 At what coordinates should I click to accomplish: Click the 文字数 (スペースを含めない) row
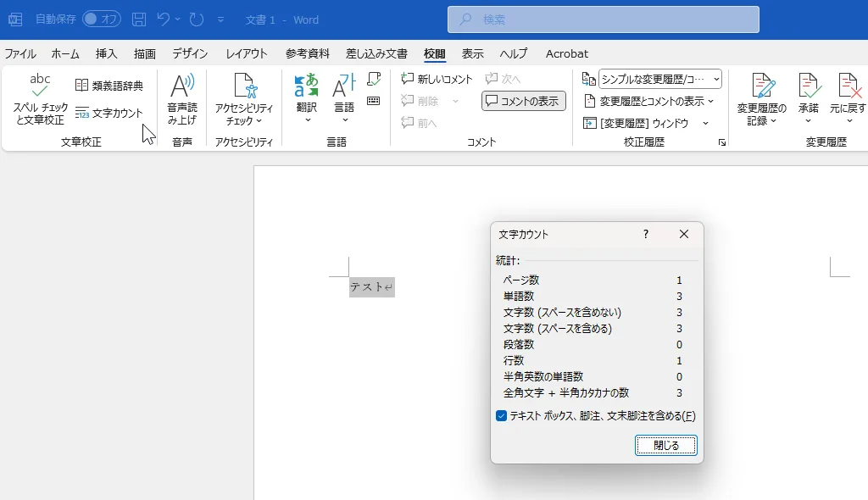pyautogui.click(x=593, y=313)
